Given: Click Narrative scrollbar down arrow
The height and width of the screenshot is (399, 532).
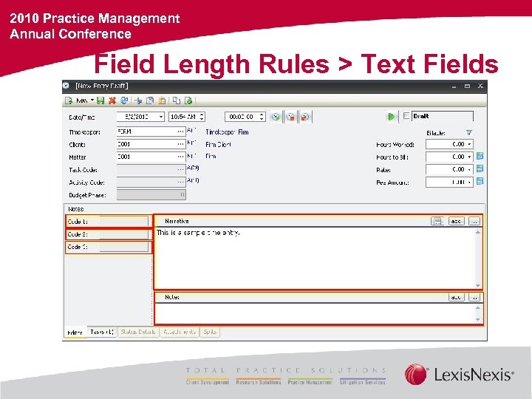Looking at the screenshot, I should click(x=478, y=286).
